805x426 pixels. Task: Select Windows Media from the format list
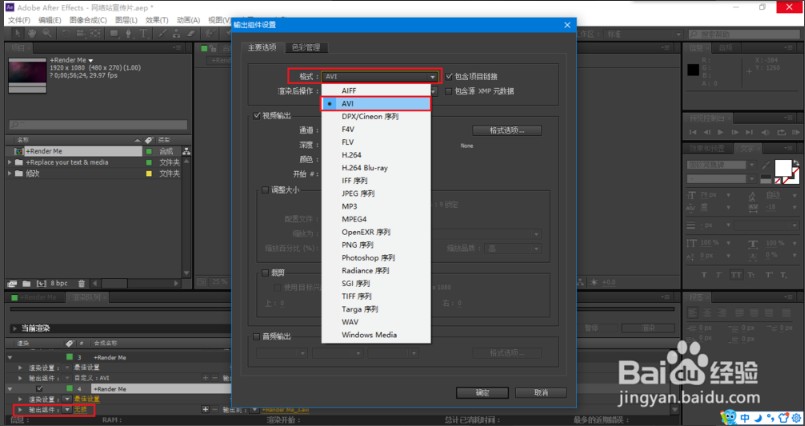(370, 335)
